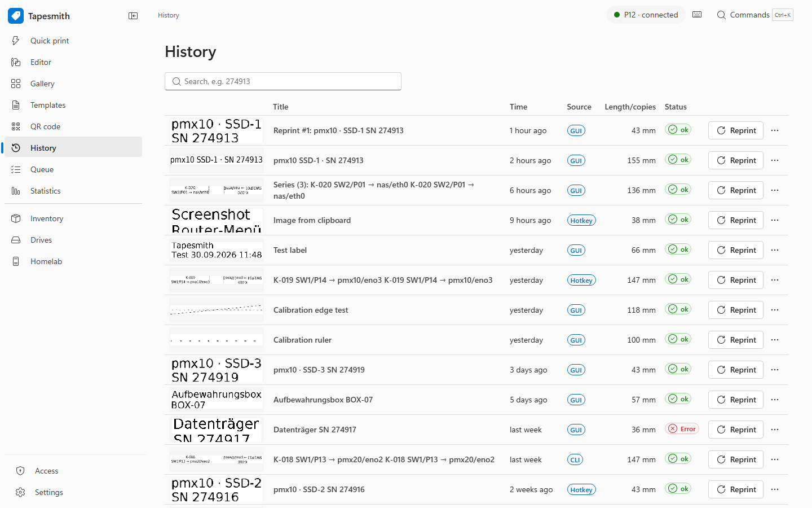Reprint the Datenträger SN 274917 label
Screen dimensions: 812x508
coord(735,430)
